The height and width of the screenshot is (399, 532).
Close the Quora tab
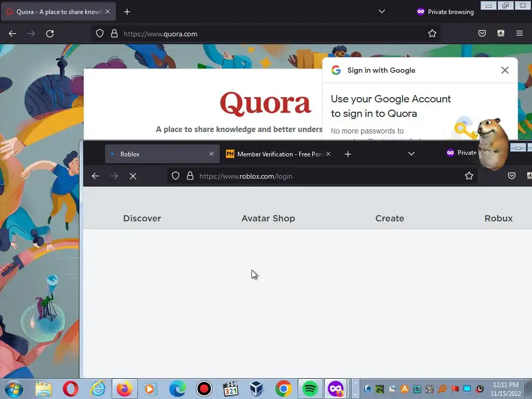point(108,11)
